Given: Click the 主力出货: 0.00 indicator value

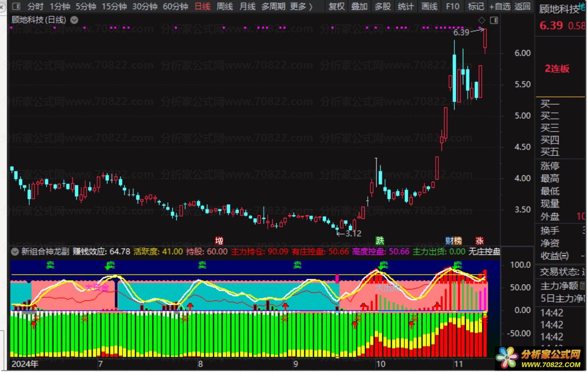Looking at the screenshot, I should tap(439, 252).
